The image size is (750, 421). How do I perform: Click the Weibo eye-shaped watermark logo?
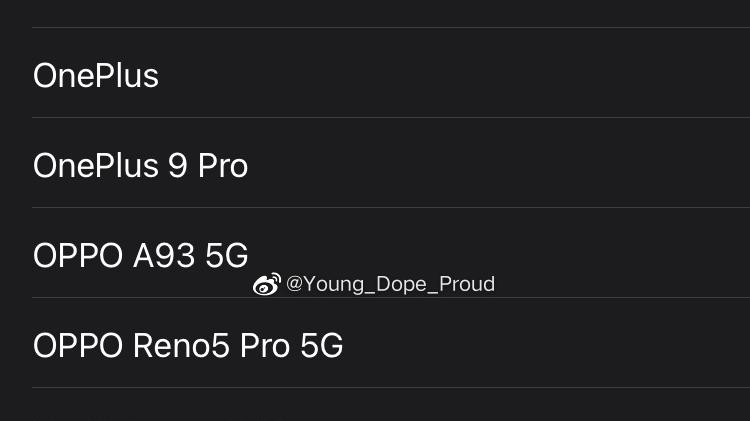coord(266,285)
